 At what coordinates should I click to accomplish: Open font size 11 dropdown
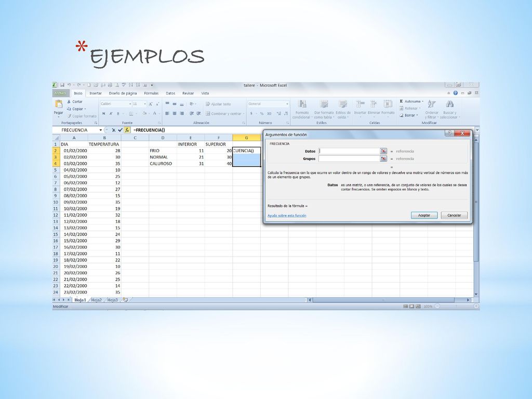click(145, 104)
